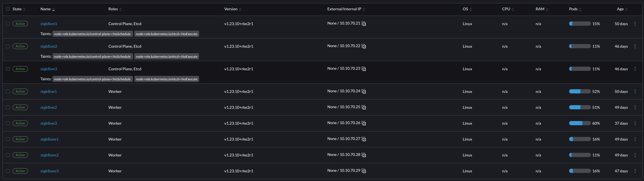Click the etcd NoExecute taint on stgk8sm1
644x181 pixels.
[166, 33]
